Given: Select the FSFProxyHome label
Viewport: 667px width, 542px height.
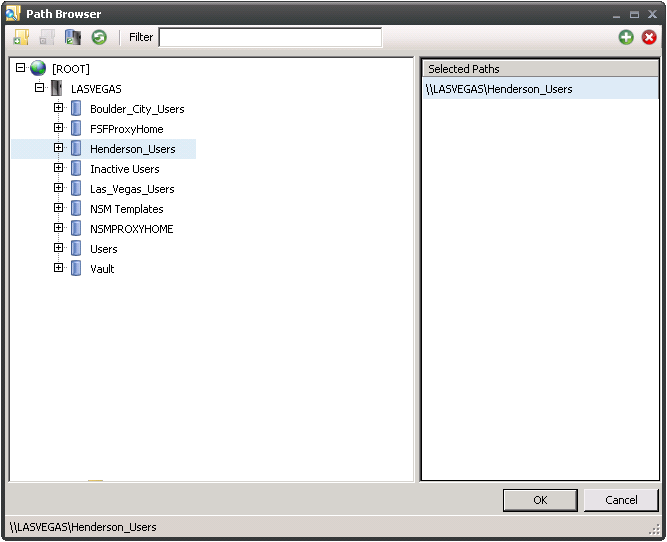Looking at the screenshot, I should 127,129.
